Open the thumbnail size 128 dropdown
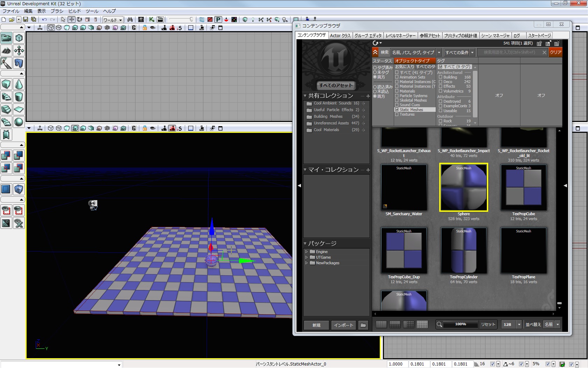This screenshot has width=588, height=368. pos(519,325)
